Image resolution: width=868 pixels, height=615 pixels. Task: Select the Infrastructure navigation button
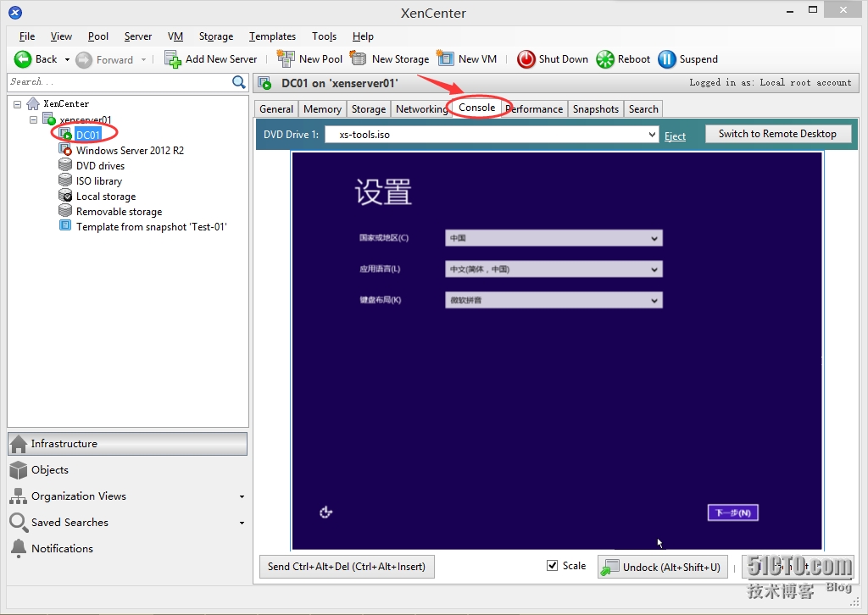tap(127, 444)
